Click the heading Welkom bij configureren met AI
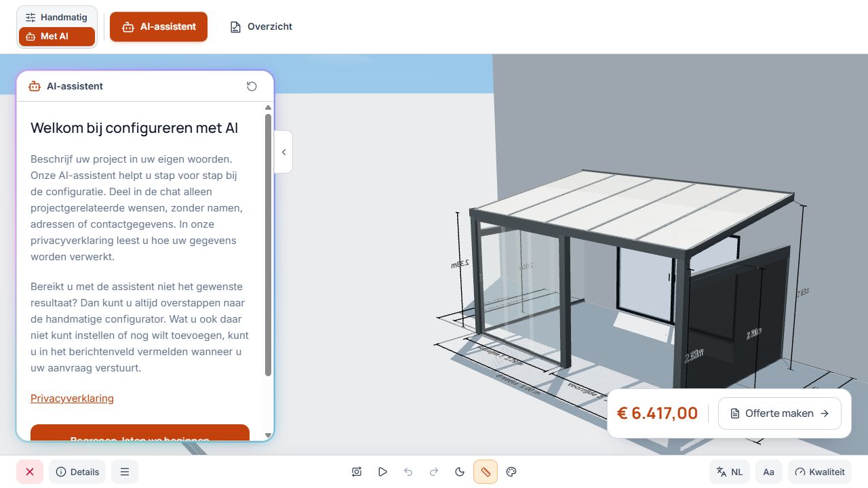 pyautogui.click(x=134, y=128)
